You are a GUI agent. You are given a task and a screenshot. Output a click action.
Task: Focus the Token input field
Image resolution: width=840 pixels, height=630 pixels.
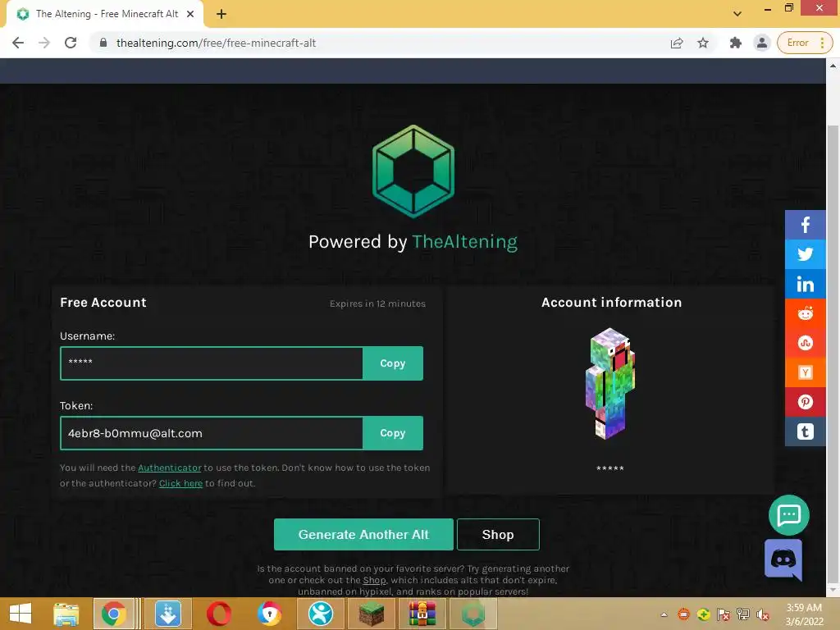tap(212, 433)
